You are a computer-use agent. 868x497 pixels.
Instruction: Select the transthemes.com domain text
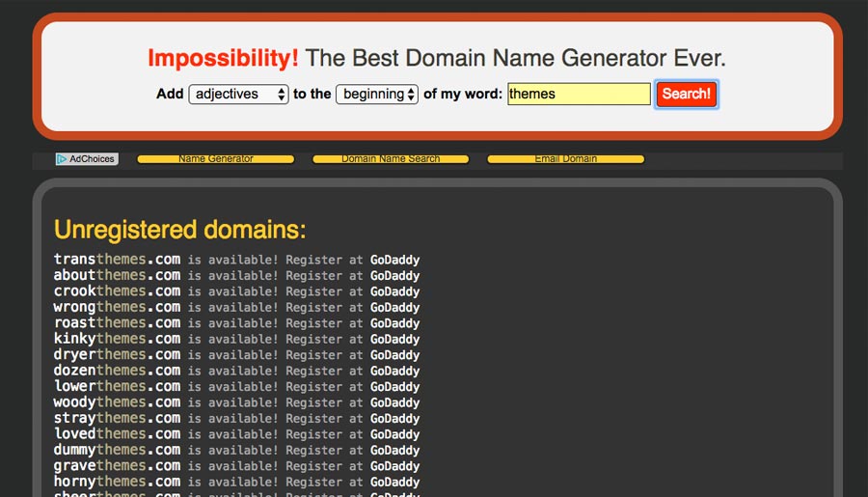coord(117,260)
